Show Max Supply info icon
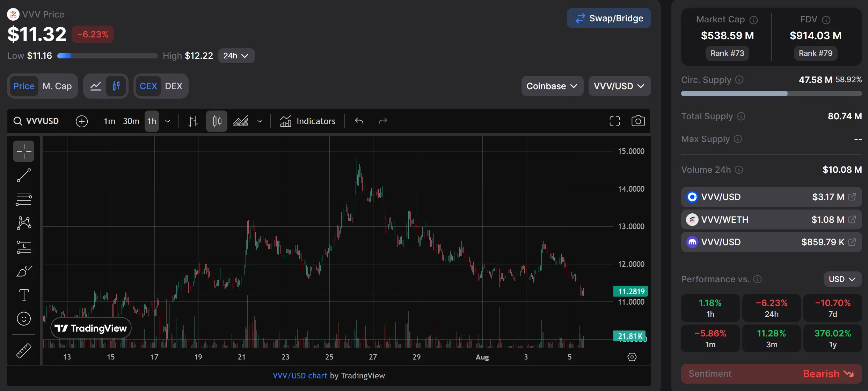 738,139
